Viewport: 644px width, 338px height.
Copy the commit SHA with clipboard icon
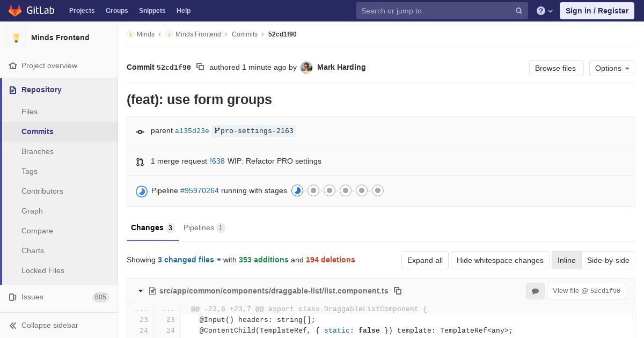[x=200, y=67]
